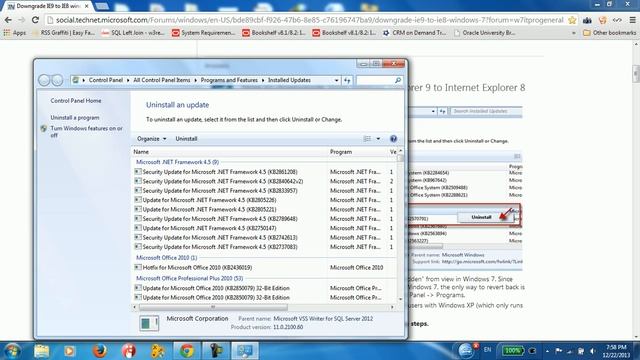This screenshot has height=360, width=640.
Task: Click battery 100% indicator in tray
Action: [x=513, y=351]
